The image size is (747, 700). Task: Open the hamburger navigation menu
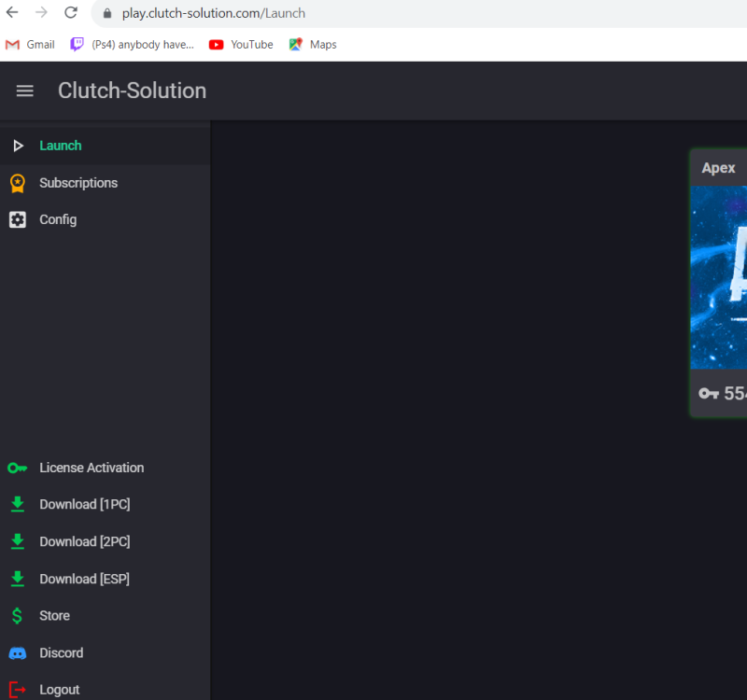(x=25, y=91)
